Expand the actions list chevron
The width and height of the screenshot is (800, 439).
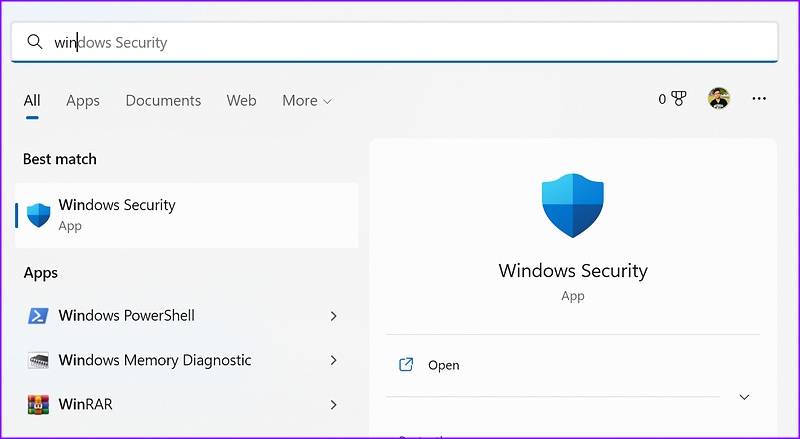744,397
